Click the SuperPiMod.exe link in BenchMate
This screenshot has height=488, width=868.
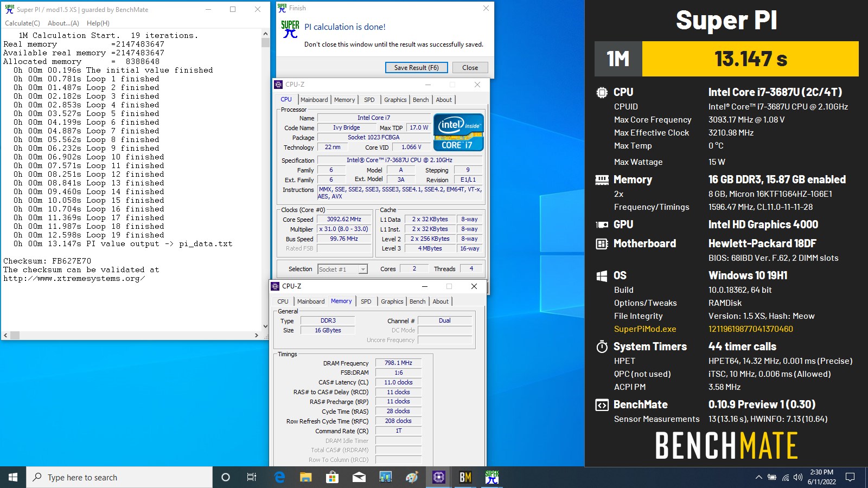coord(645,329)
